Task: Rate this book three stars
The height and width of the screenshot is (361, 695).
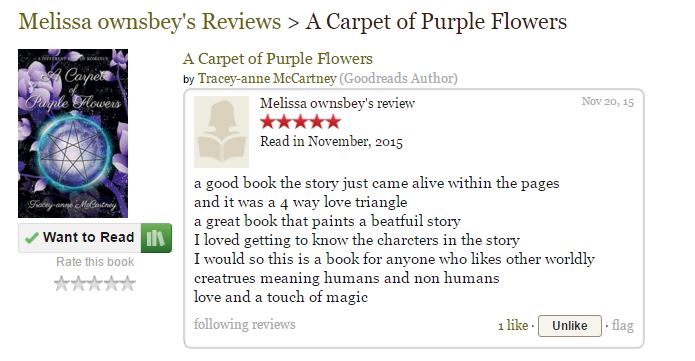Action: 94,283
